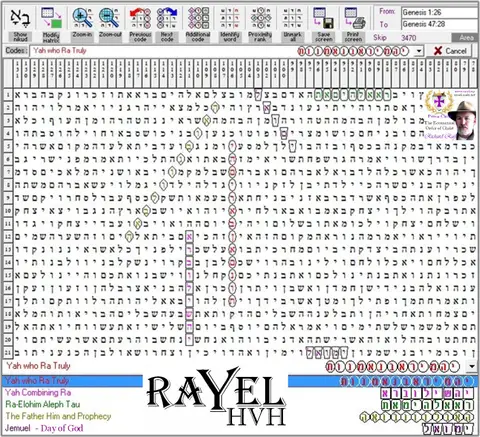The width and height of the screenshot is (480, 437).
Task: Click the Skip value 3470
Action: click(409, 38)
